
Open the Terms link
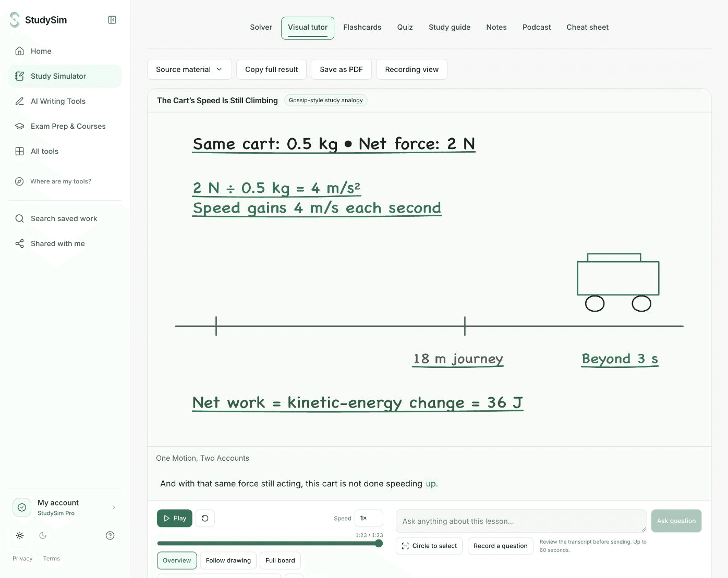(52, 558)
